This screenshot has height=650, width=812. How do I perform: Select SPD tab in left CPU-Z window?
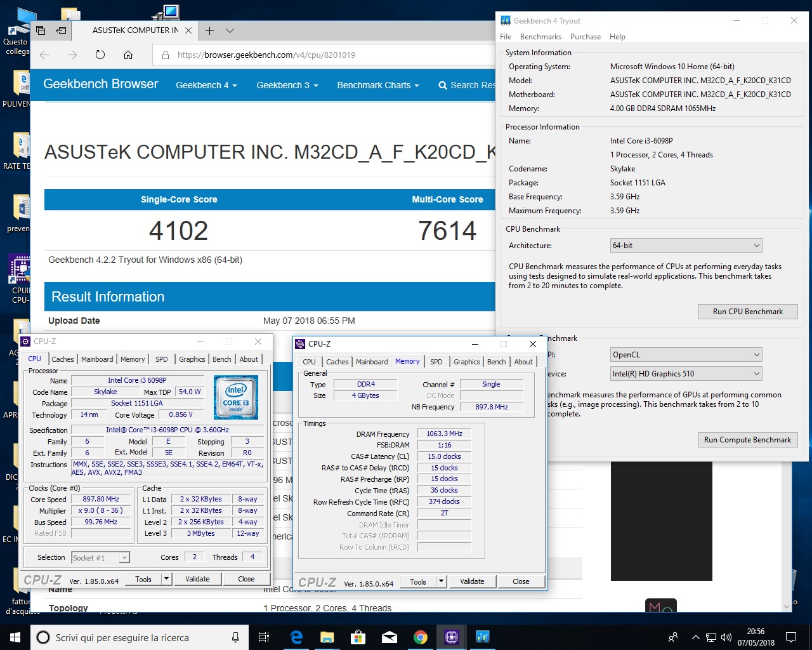coord(162,359)
